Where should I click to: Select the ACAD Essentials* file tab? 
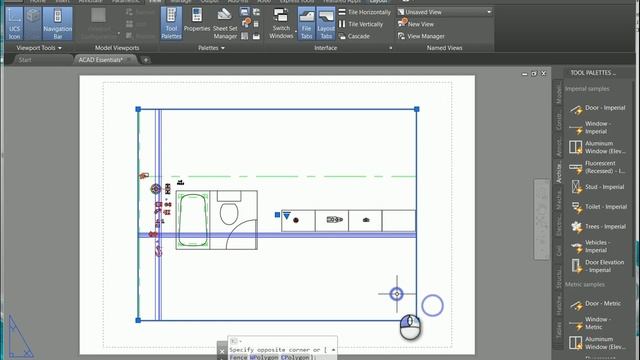[x=101, y=60]
